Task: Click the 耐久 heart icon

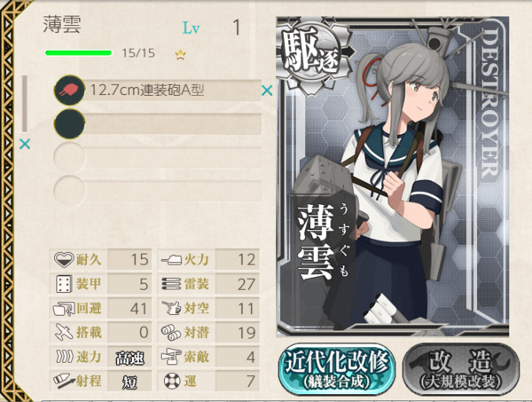Action: 64,260
